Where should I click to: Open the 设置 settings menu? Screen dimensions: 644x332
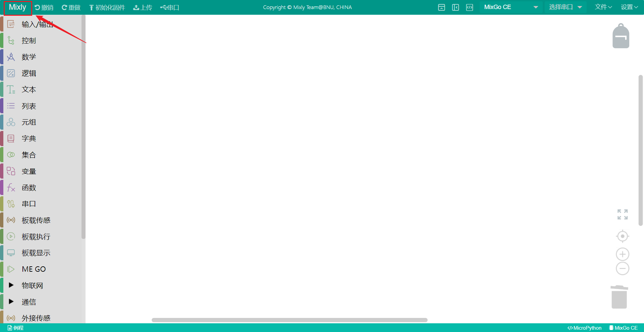coord(629,7)
